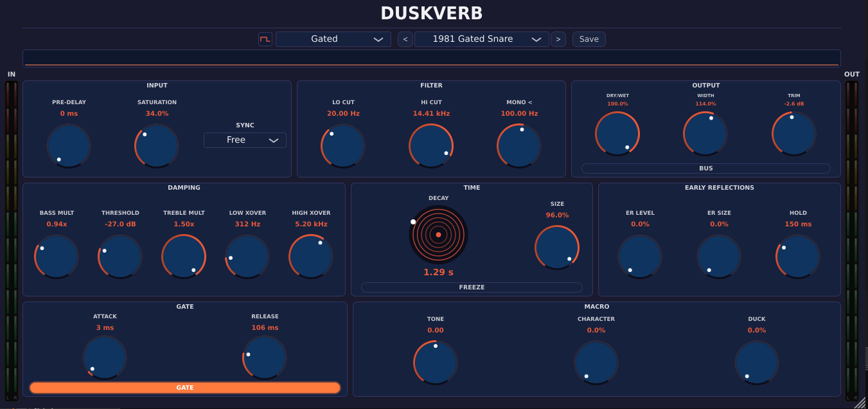The width and height of the screenshot is (868, 409).
Task: Toggle the BUS mode button
Action: pyautogui.click(x=706, y=168)
